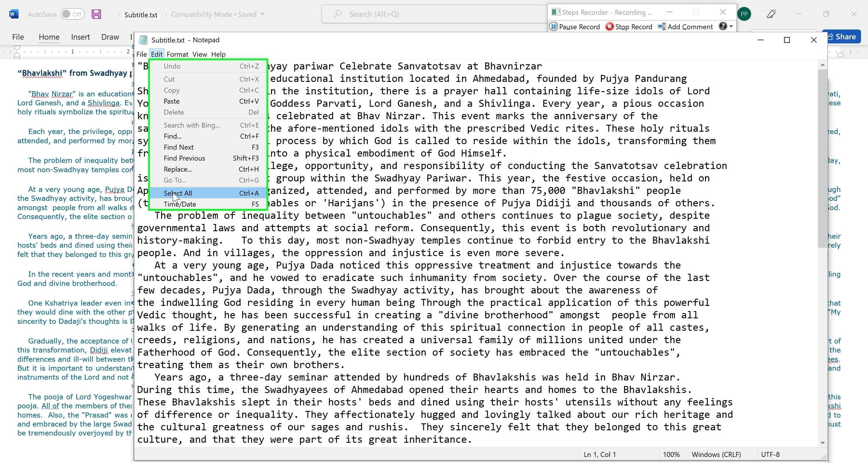868x463 pixels.
Task: Choose Time/Date from Edit menu
Action: click(208, 204)
